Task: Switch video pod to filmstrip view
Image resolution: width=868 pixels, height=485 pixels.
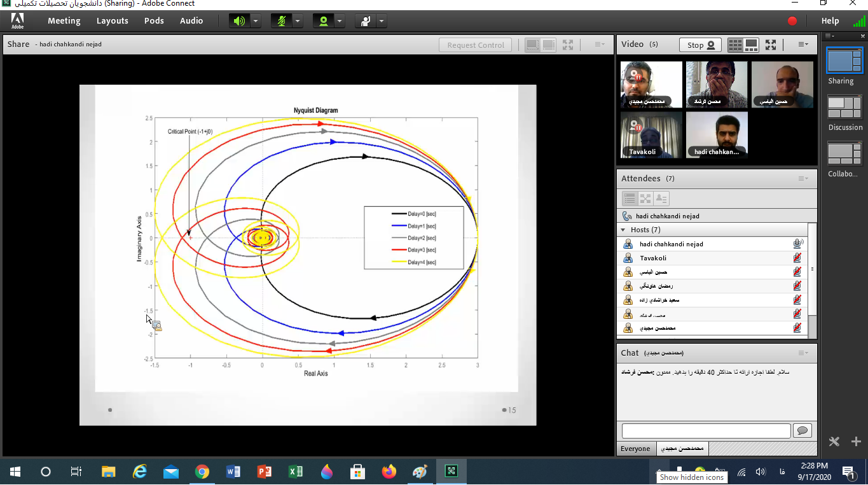Action: (752, 45)
